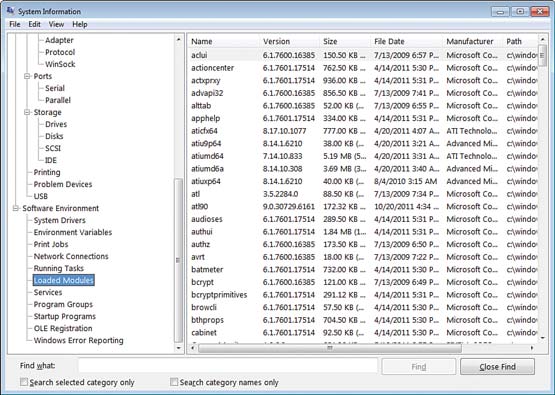Select the Serial tree item

55,88
